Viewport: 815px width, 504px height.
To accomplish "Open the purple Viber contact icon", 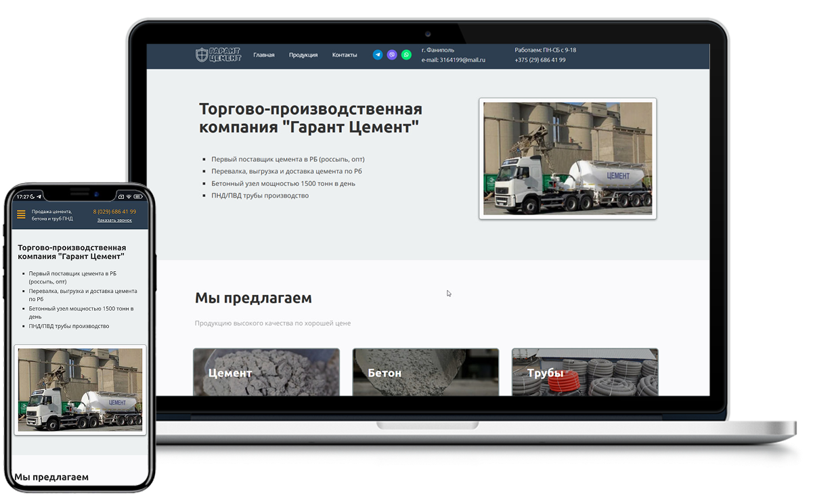I will (392, 55).
